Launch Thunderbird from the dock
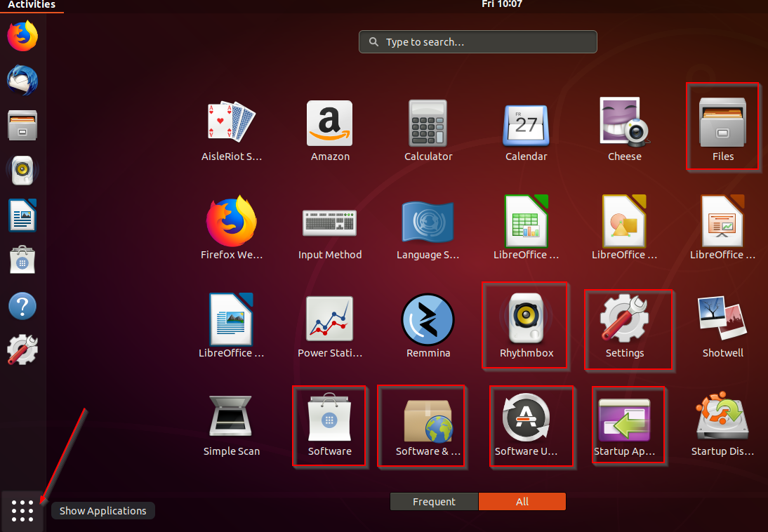 [x=22, y=80]
